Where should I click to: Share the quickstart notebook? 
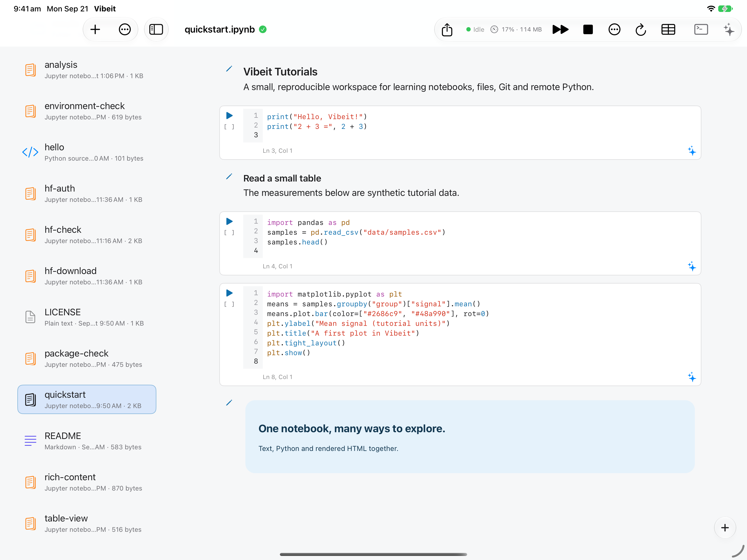coord(447,29)
